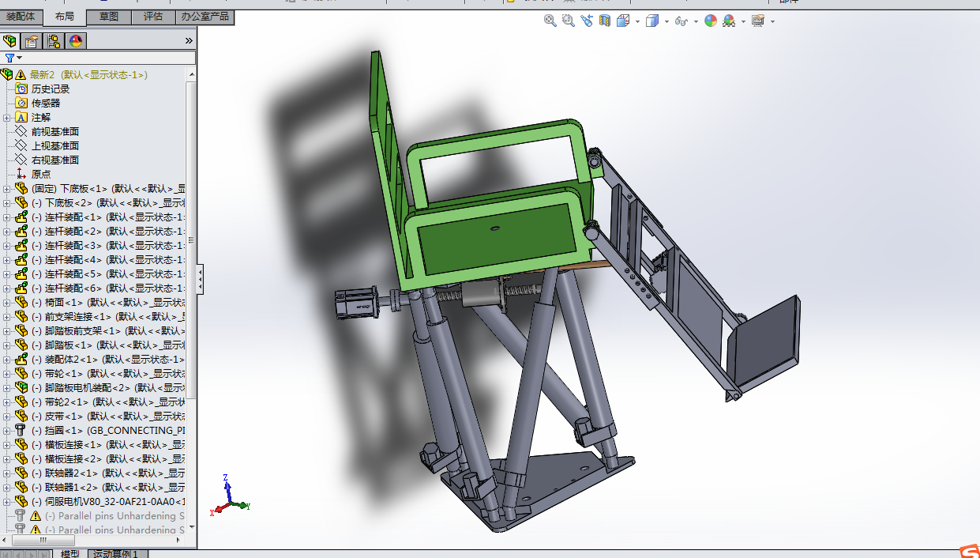Select 联轴器1<2> in the tree
Screen dimensions: 980x558
(x=108, y=488)
